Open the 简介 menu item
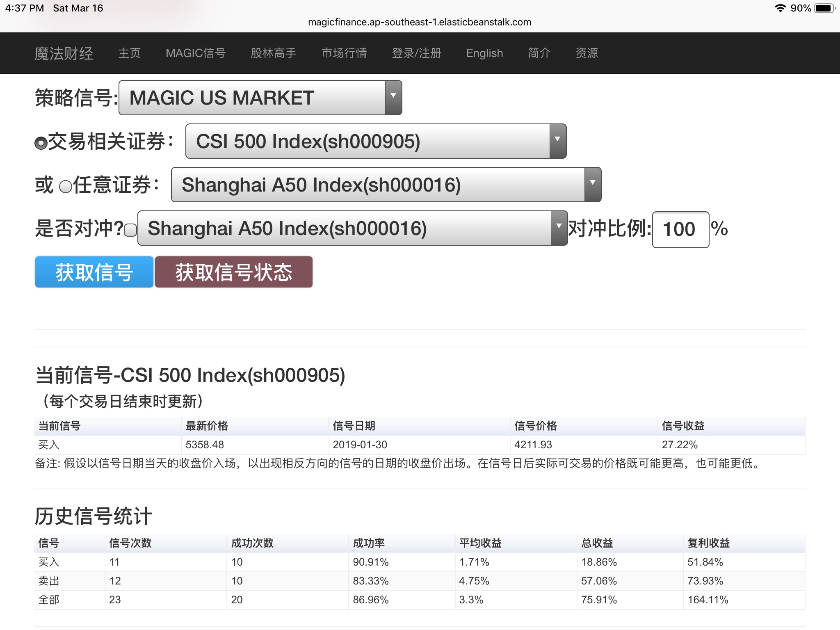 coord(539,53)
